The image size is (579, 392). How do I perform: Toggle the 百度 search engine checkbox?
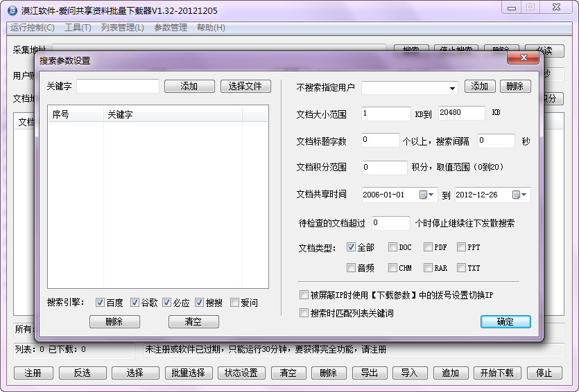click(x=100, y=303)
